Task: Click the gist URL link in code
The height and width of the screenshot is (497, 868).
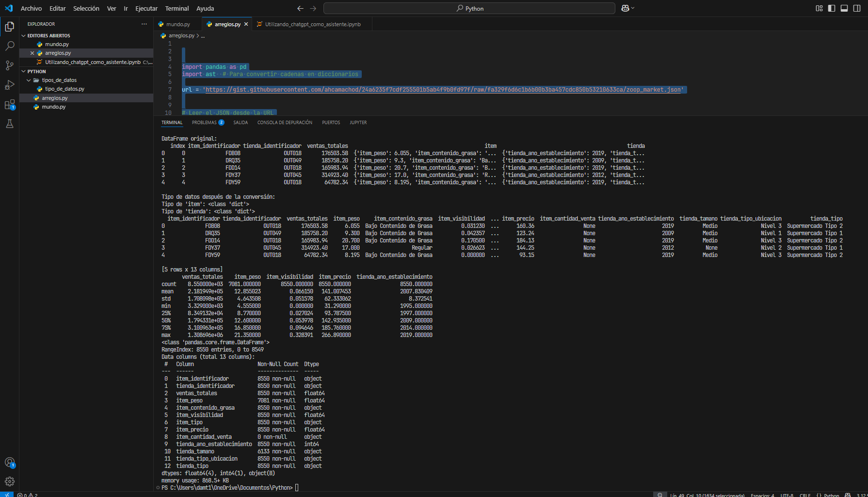Action: click(x=443, y=90)
